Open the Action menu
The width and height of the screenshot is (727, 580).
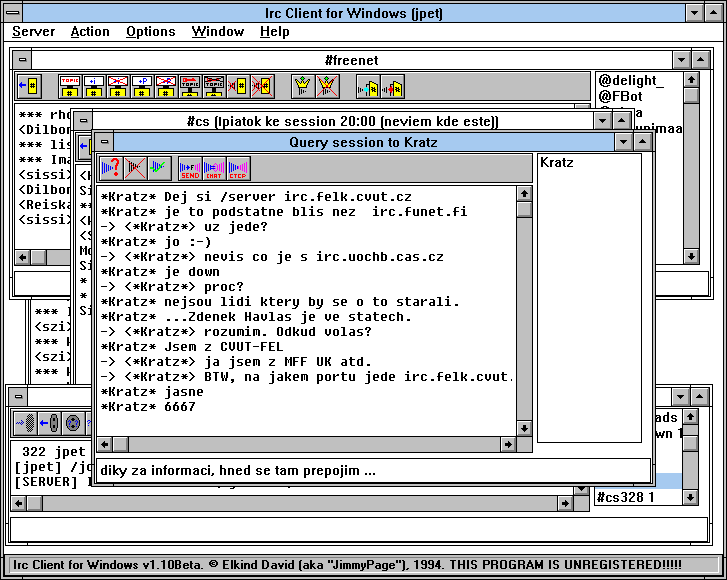coord(90,31)
